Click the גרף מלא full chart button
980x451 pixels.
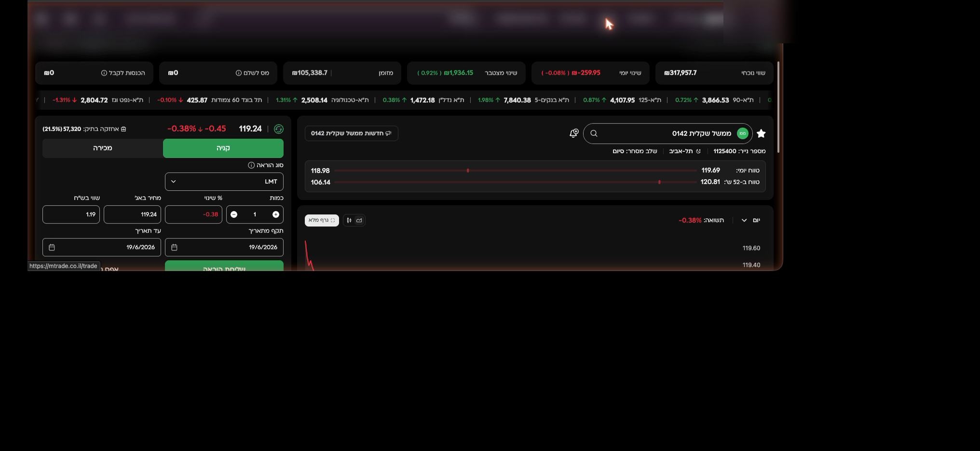[x=322, y=220]
